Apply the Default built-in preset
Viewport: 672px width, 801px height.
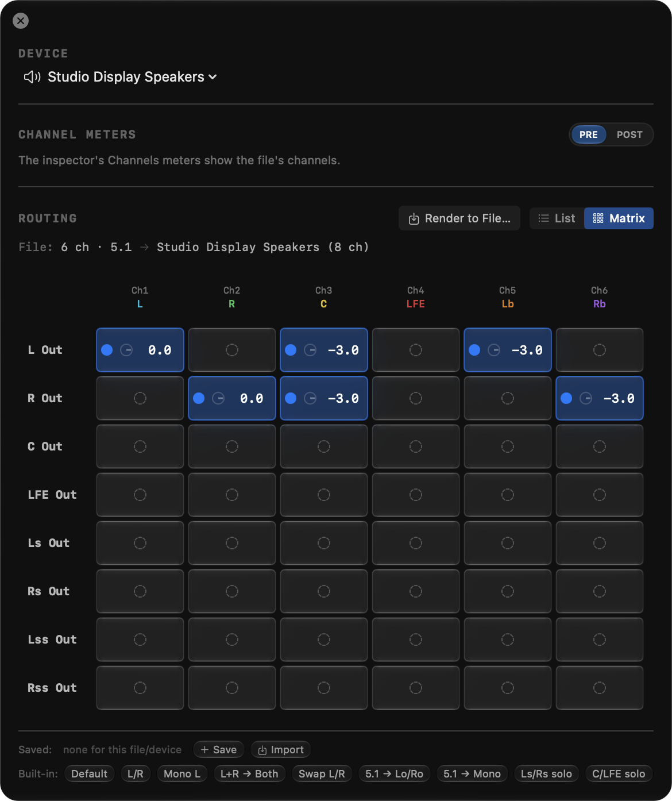pos(90,774)
